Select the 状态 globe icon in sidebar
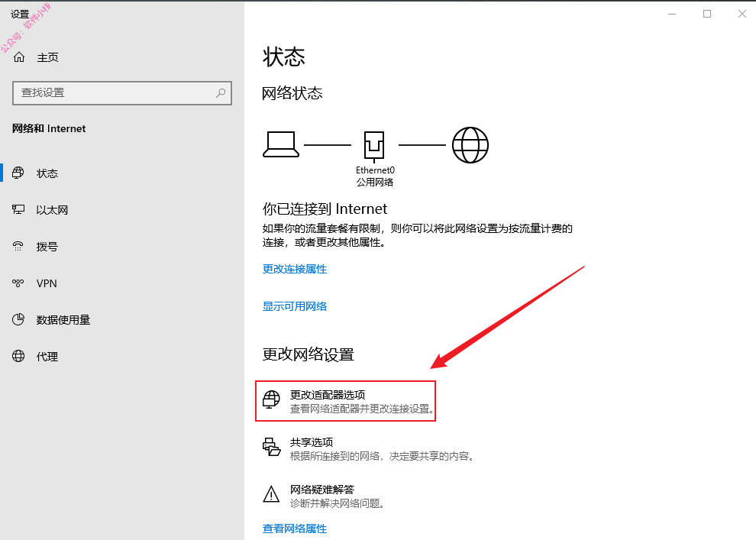Image resolution: width=756 pixels, height=540 pixels. [x=18, y=173]
